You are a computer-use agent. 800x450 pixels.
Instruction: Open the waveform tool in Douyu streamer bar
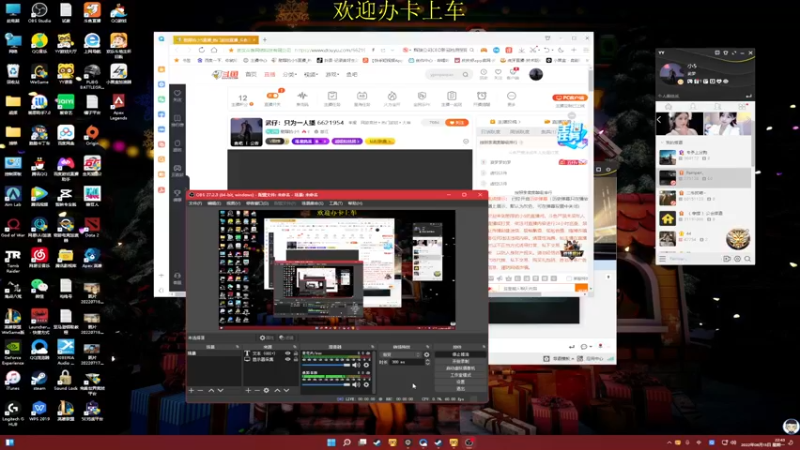tap(302, 95)
